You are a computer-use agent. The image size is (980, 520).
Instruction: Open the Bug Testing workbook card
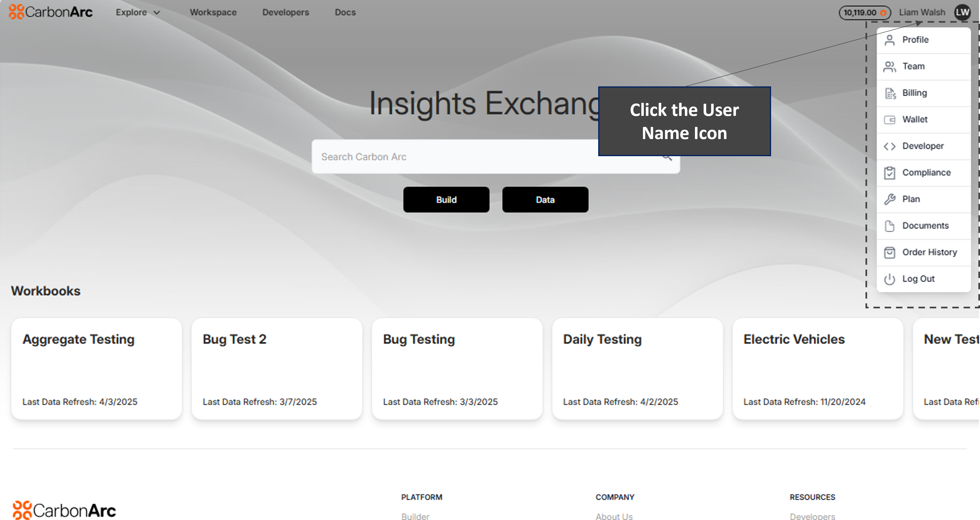click(457, 369)
